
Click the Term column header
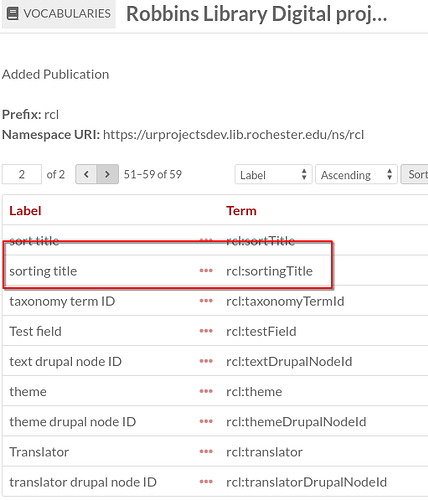coord(241,211)
